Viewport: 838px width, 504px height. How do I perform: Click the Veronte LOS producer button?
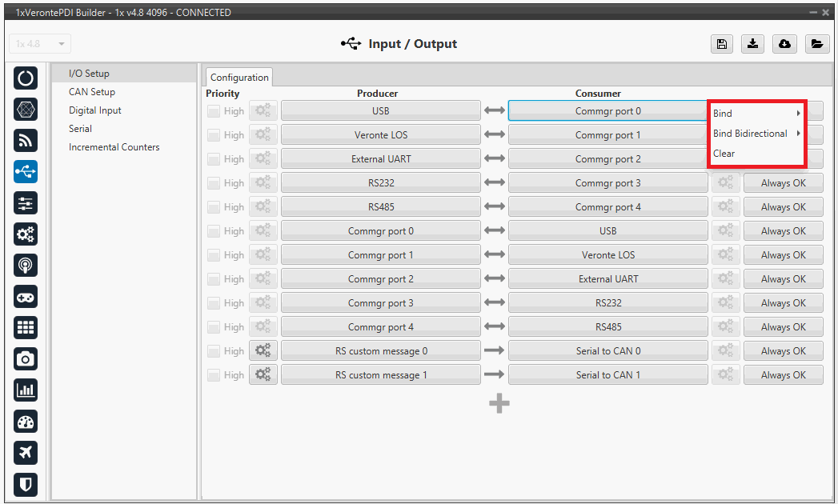[x=380, y=135]
